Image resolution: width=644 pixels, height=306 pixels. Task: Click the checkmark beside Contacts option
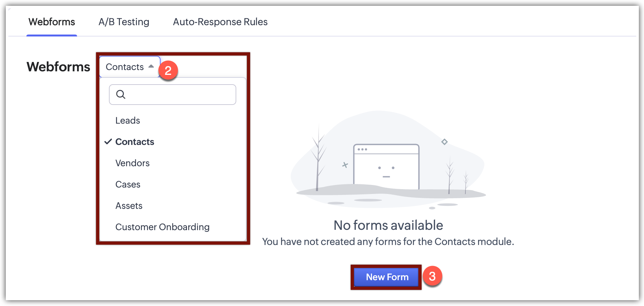108,141
